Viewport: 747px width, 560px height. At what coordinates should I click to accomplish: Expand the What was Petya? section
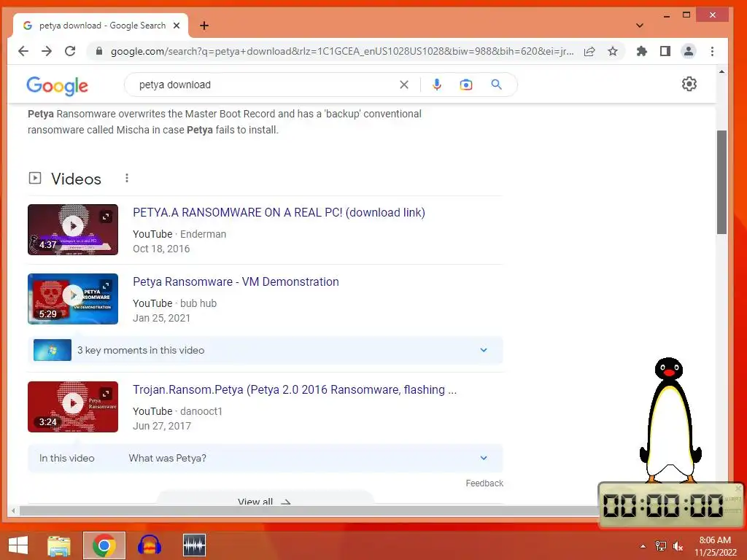[x=266, y=458]
